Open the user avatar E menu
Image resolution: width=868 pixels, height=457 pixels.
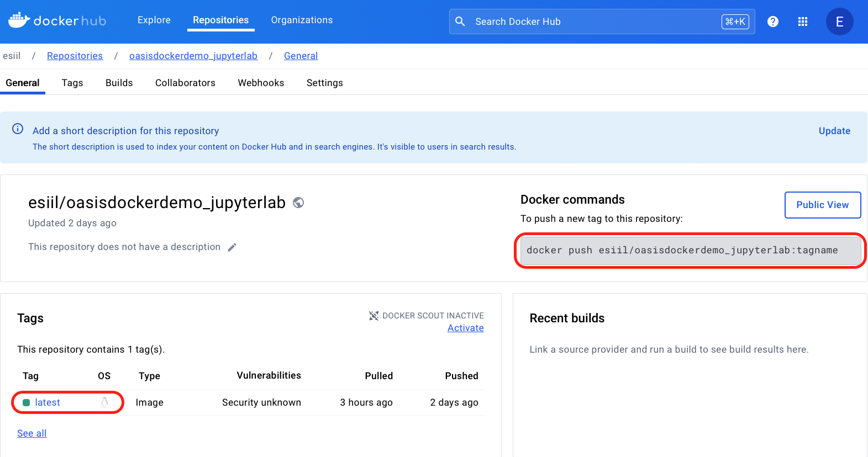[x=839, y=22]
